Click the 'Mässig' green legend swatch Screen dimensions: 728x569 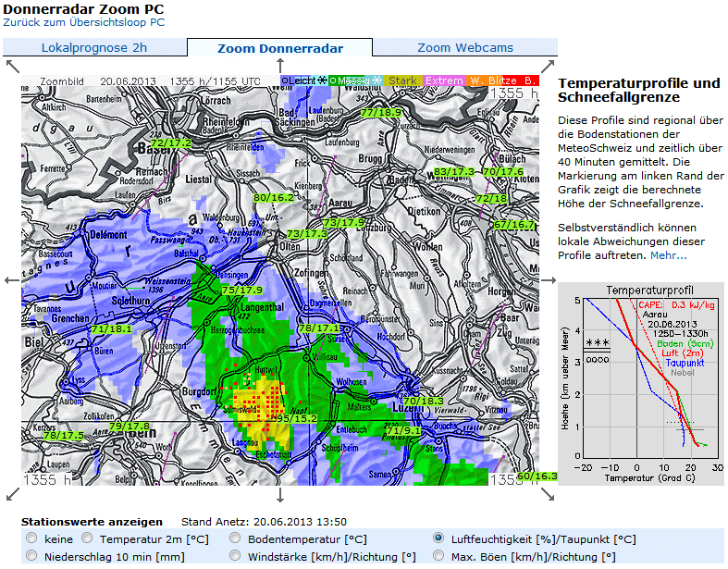(355, 80)
